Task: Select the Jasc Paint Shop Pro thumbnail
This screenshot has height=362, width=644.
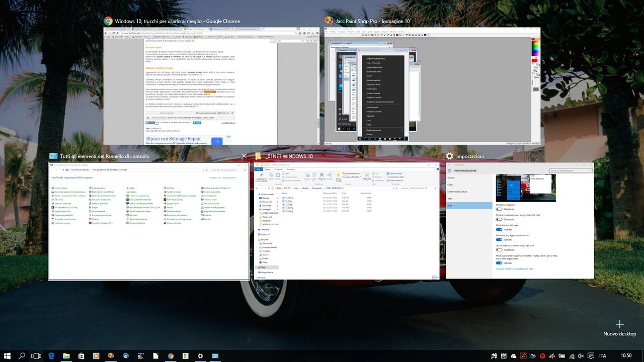Action: tap(432, 85)
